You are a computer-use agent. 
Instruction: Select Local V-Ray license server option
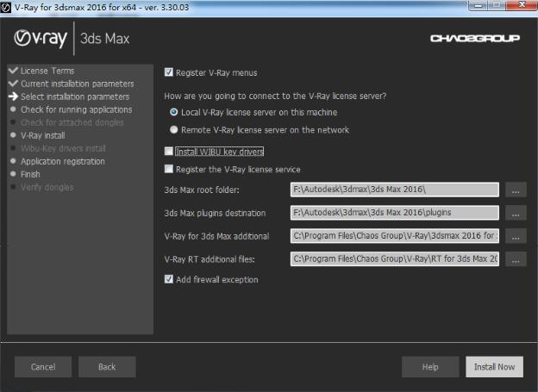(x=174, y=112)
